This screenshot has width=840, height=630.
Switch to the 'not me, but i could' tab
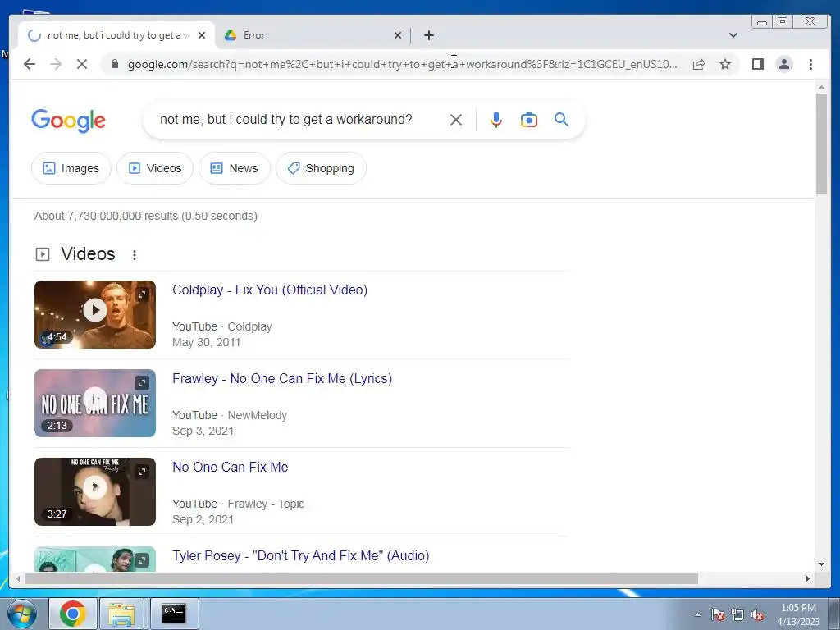(x=115, y=35)
